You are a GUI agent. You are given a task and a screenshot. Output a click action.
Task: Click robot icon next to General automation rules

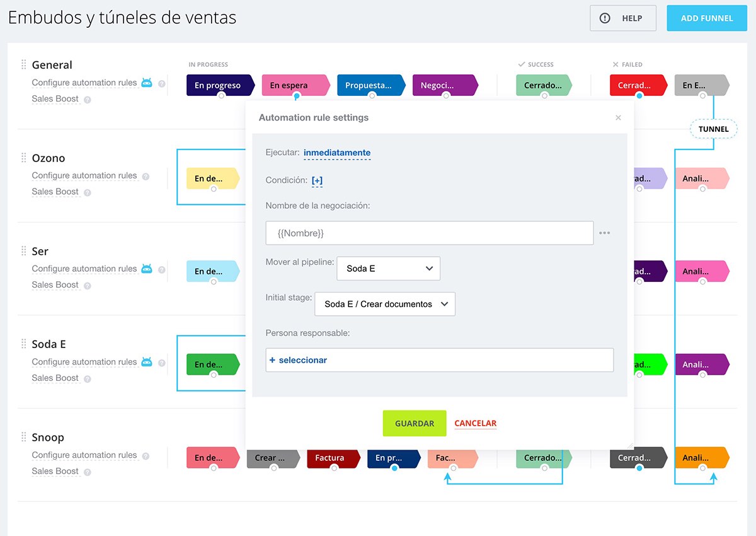(x=147, y=83)
